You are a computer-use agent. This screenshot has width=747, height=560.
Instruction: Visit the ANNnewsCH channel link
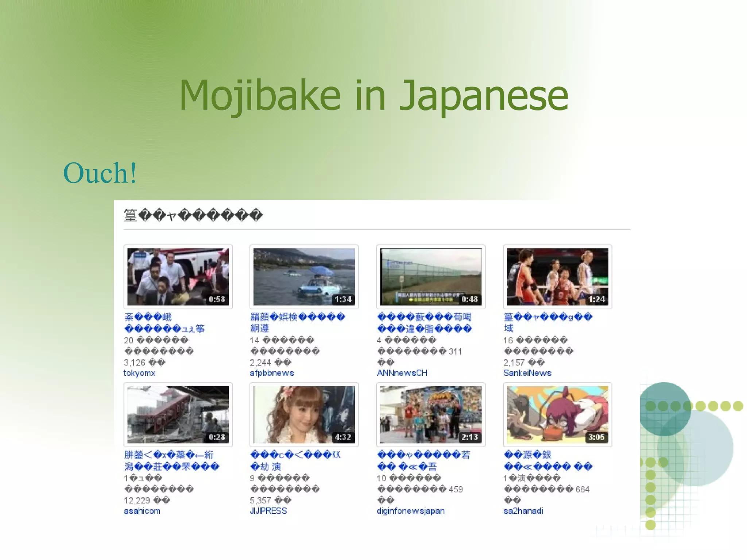[402, 373]
